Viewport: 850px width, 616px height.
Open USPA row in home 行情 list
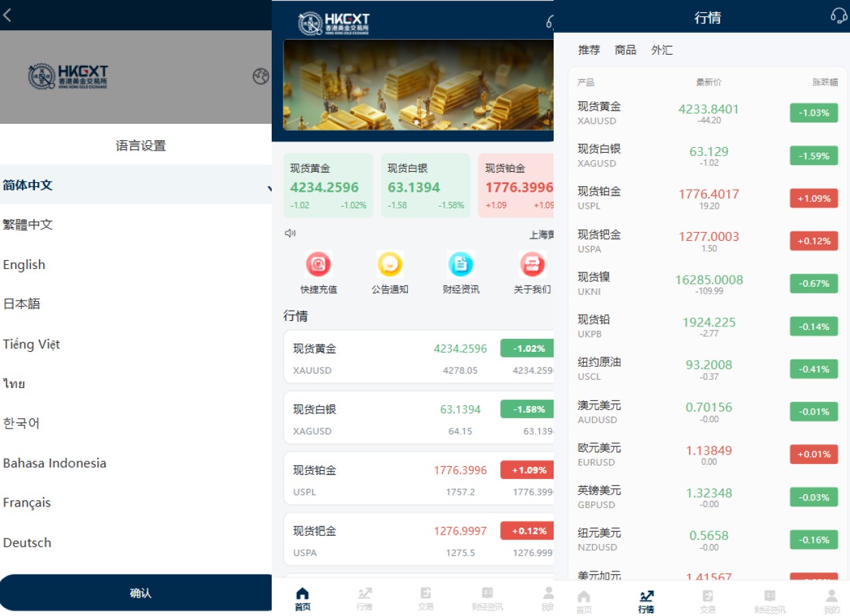(x=418, y=539)
